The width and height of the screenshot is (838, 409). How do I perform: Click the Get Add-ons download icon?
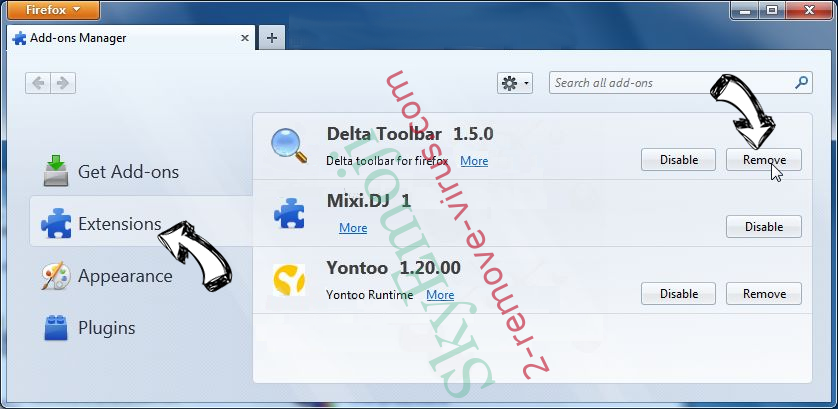coord(56,171)
